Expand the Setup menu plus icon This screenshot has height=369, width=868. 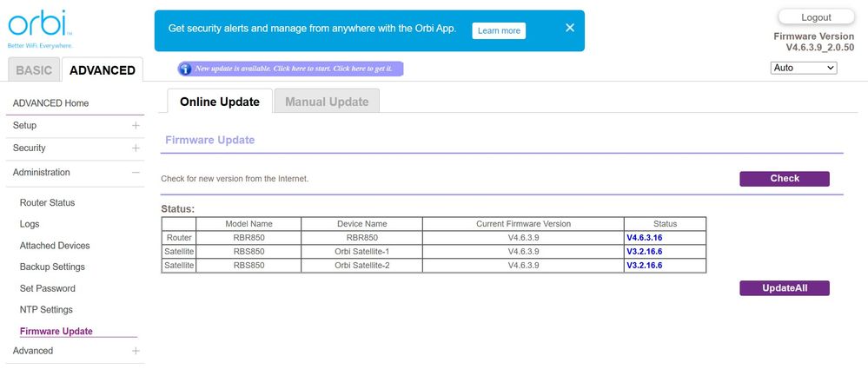[x=136, y=126]
